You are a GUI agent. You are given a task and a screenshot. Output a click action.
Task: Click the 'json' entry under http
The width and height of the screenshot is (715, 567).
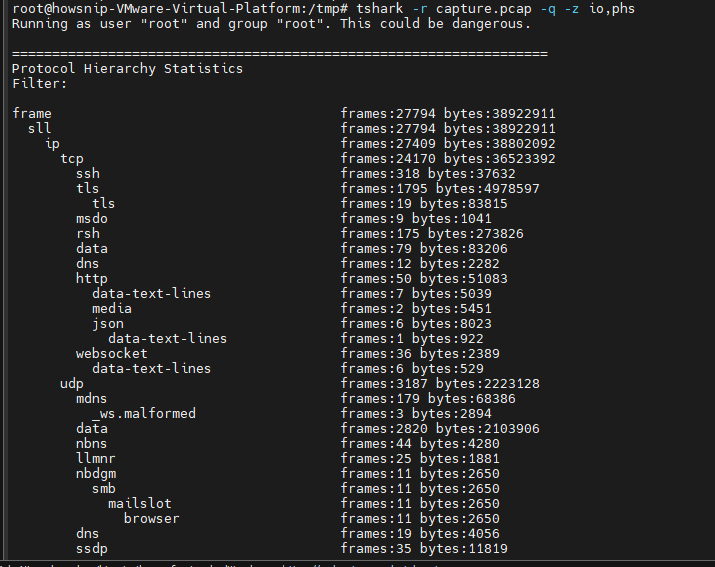(108, 324)
